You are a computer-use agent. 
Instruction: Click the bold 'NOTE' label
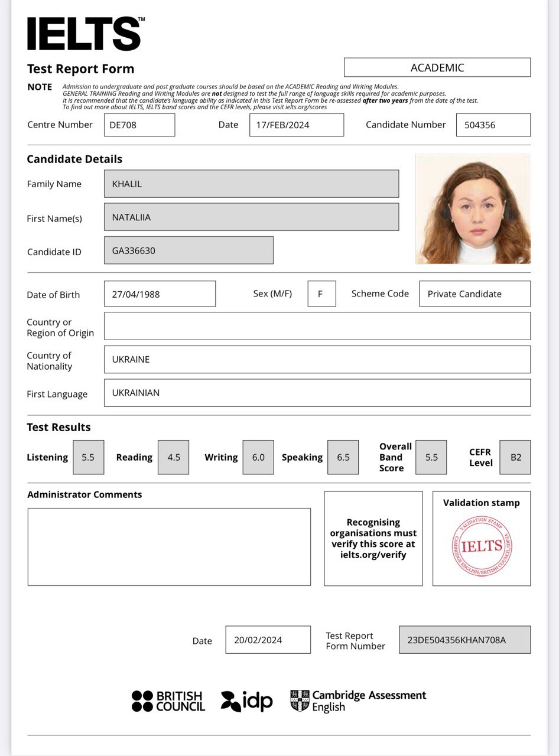point(40,87)
